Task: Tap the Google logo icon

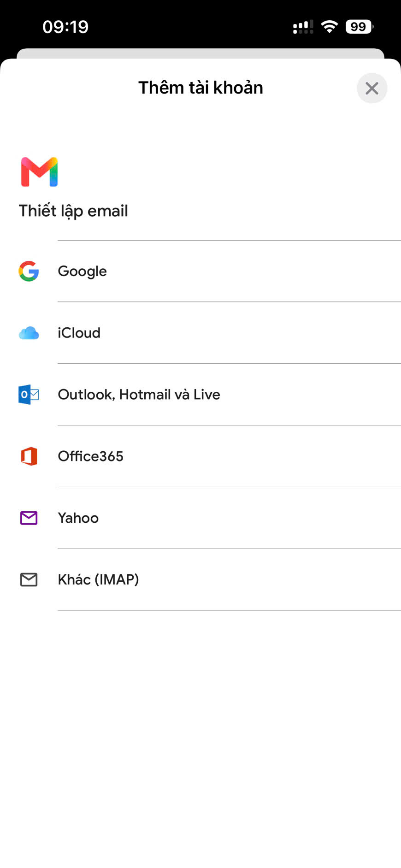Action: [29, 271]
